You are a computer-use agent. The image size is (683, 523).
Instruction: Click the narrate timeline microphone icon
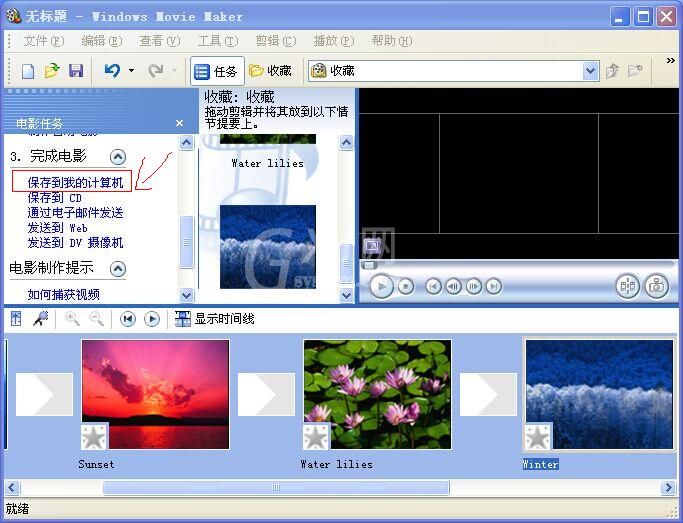41,319
